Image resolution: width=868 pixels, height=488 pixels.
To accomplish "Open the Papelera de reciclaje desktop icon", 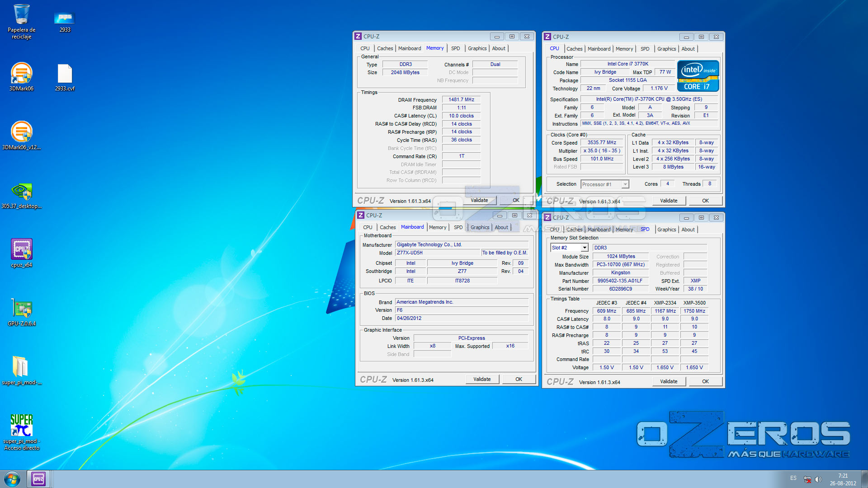I will (x=21, y=21).
